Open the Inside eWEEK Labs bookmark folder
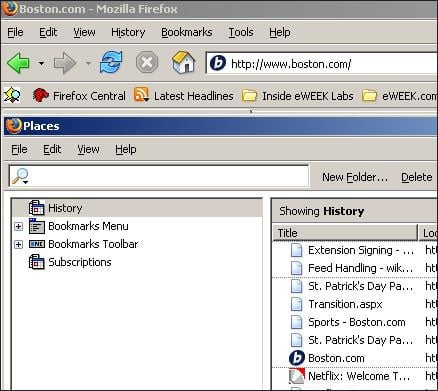The width and height of the screenshot is (438, 391). tap(298, 96)
